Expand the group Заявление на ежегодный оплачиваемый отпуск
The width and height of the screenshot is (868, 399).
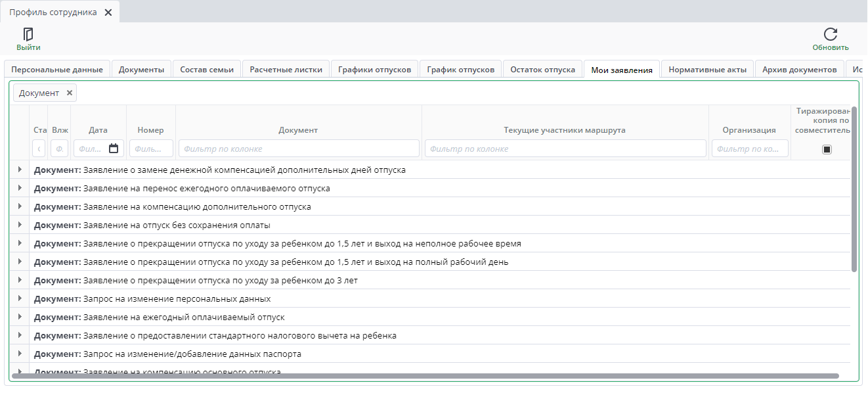pyautogui.click(x=20, y=317)
